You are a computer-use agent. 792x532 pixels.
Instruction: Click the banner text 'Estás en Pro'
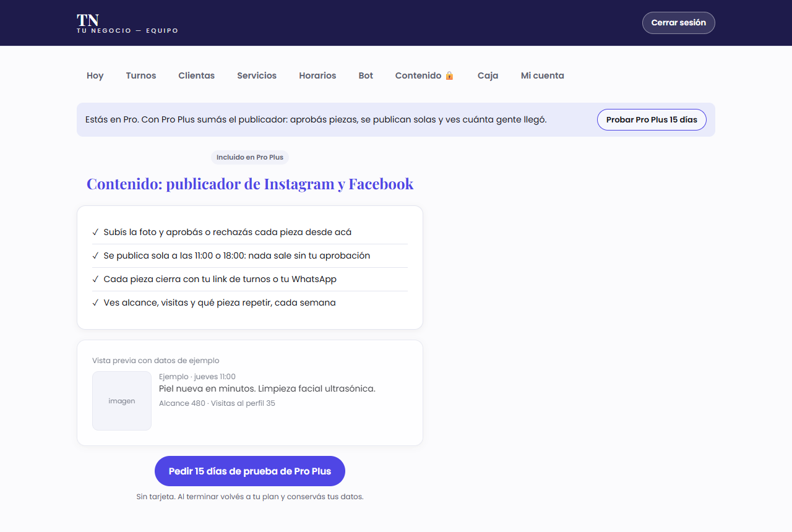pos(316,120)
